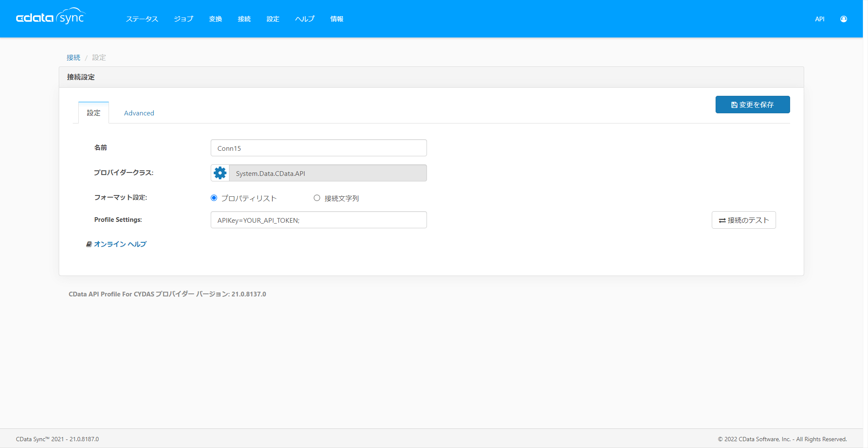
Task: Click the プロバイダークラス label
Action: (x=123, y=172)
